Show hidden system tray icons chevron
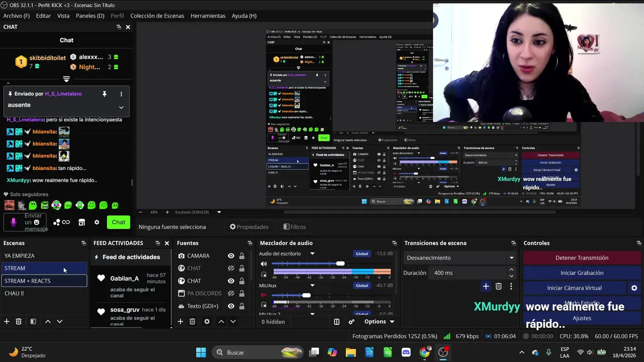This screenshot has height=362, width=644. (521, 352)
